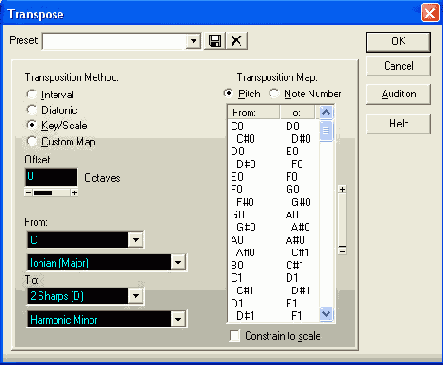This screenshot has width=443, height=365.
Task: Select the C0 to D0 map row
Action: pos(274,126)
